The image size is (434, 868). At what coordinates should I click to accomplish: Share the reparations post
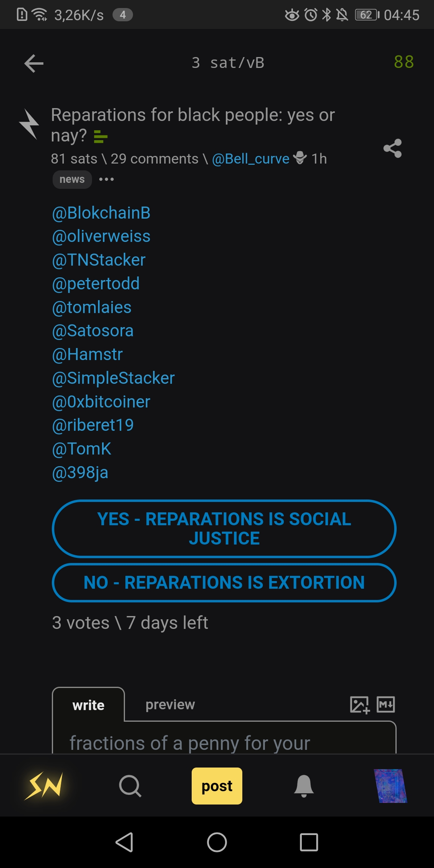tap(393, 148)
